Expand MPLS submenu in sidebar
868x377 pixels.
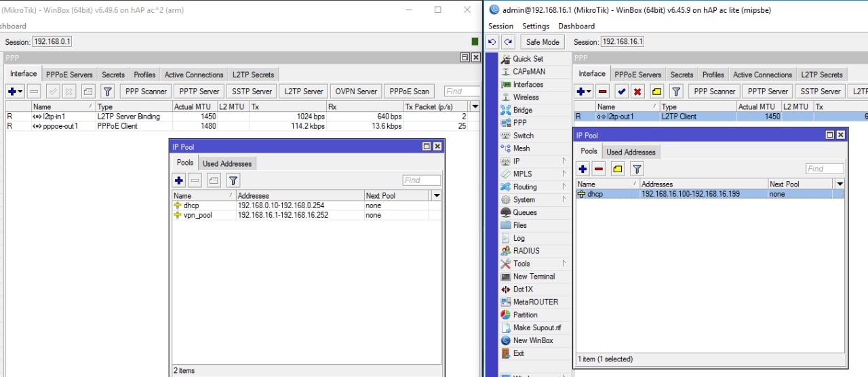[x=564, y=174]
